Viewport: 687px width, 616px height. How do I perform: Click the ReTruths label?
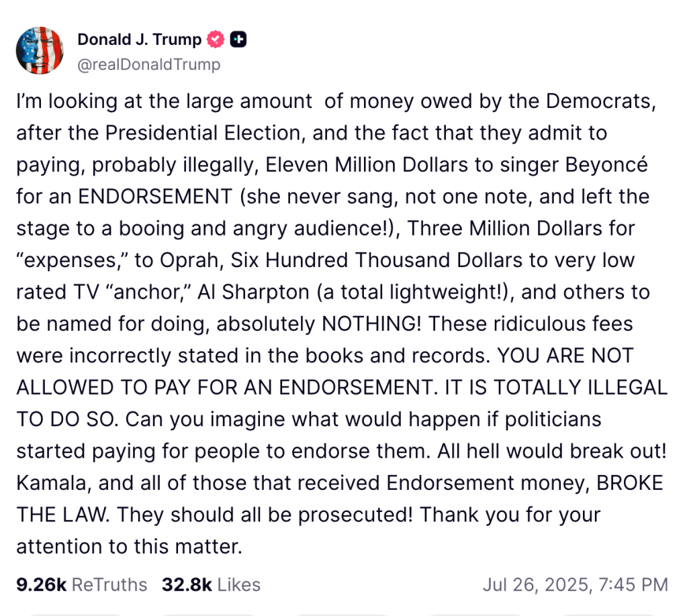coord(109,584)
